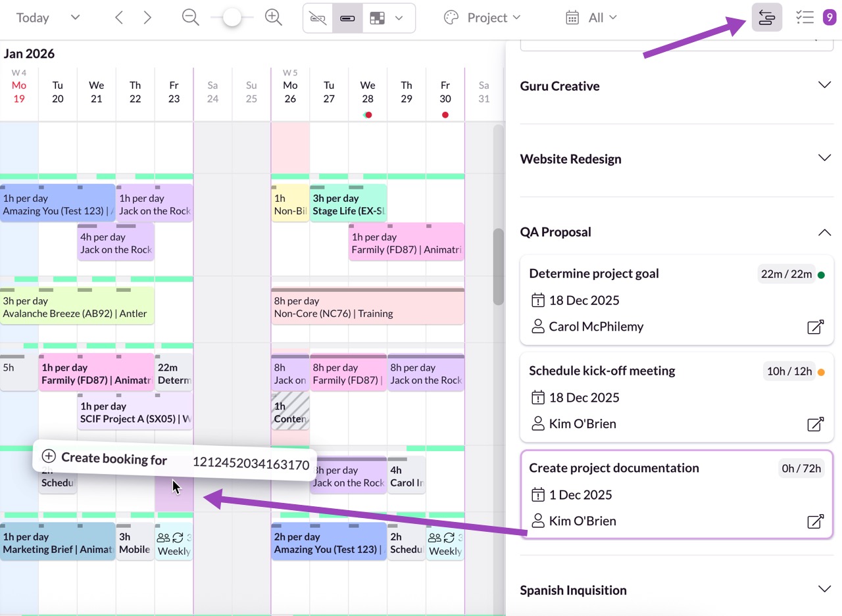Select the single bar booking view mode
The image size is (842, 616).
coord(347,18)
